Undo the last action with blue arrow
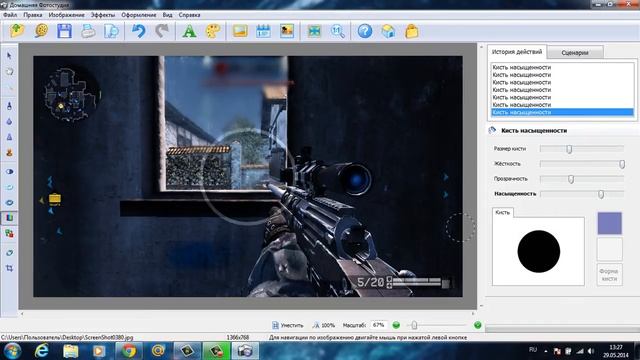Screen dimensions: 640x360 tap(139, 31)
